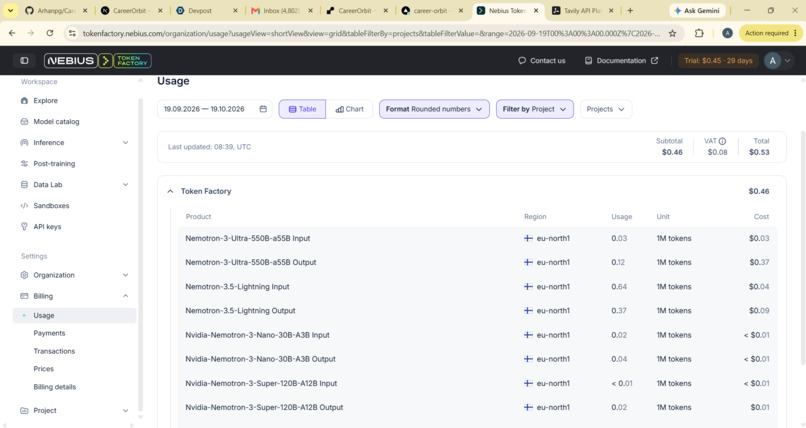Screen dimensions: 806x428
Task: Open the date range picker field
Action: point(215,109)
